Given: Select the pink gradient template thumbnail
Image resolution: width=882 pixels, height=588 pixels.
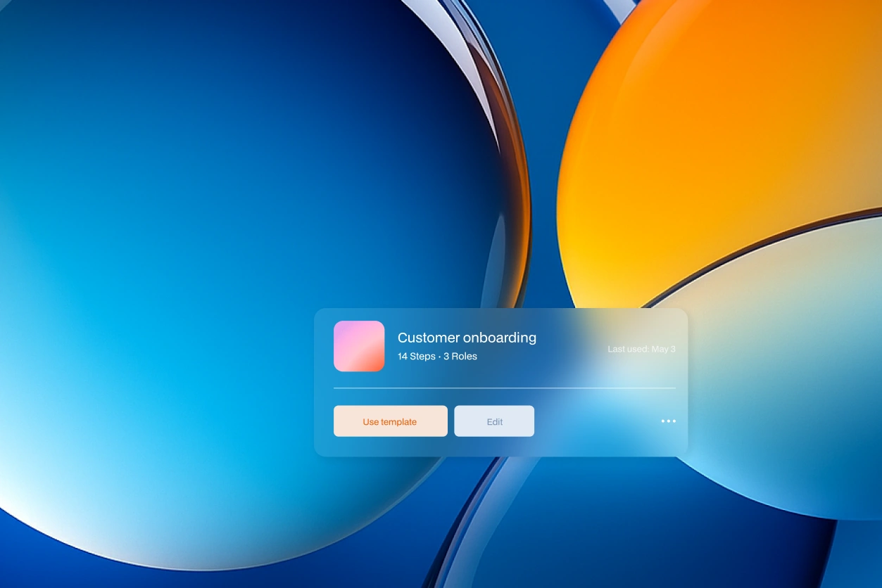Looking at the screenshot, I should [359, 346].
